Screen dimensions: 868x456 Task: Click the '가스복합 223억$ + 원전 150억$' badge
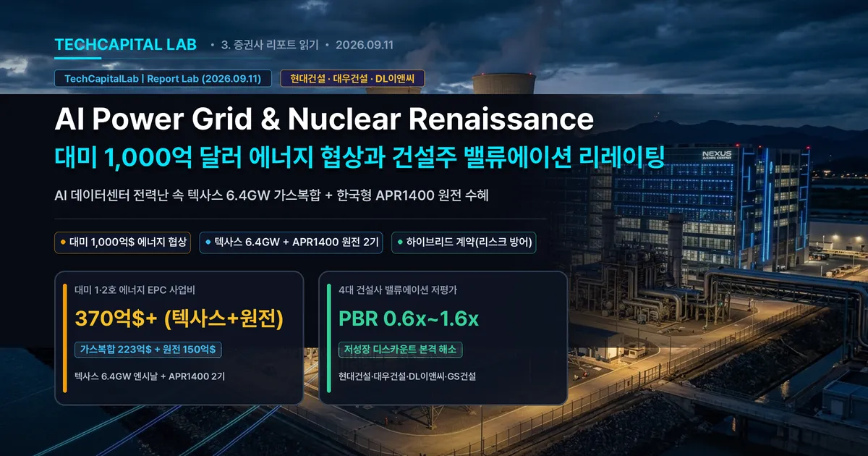tap(150, 350)
